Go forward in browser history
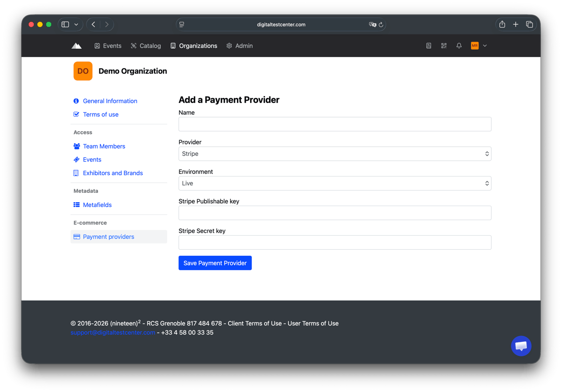 point(107,24)
